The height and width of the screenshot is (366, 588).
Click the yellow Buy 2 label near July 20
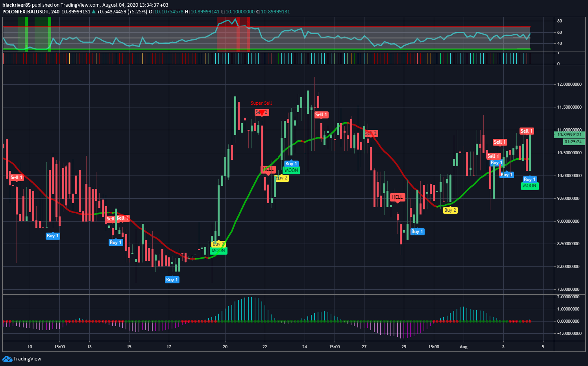point(219,244)
